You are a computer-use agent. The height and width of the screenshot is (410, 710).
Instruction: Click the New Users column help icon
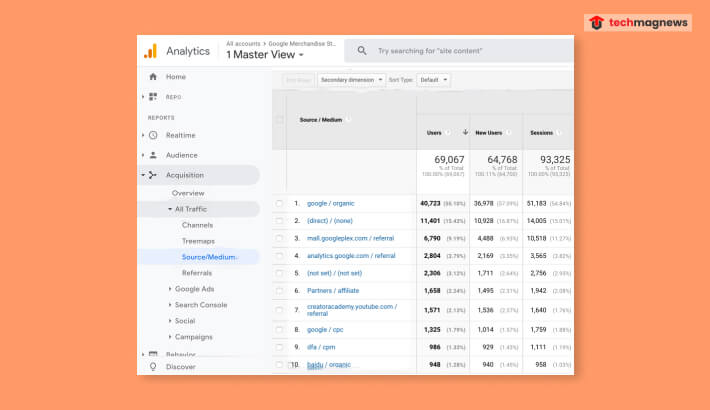[x=508, y=133]
